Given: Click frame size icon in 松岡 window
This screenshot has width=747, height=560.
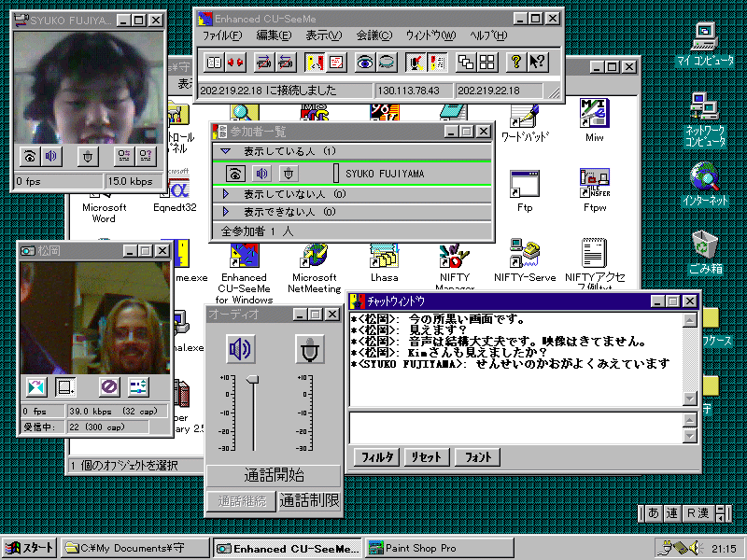Looking at the screenshot, I should (65, 387).
